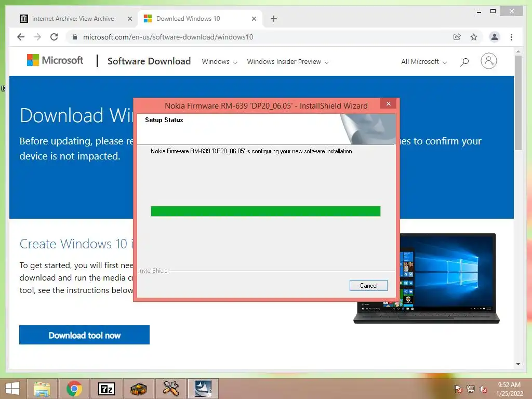Screen dimensions: 532x399
Task: Click the network tray icon
Action: [471, 389]
